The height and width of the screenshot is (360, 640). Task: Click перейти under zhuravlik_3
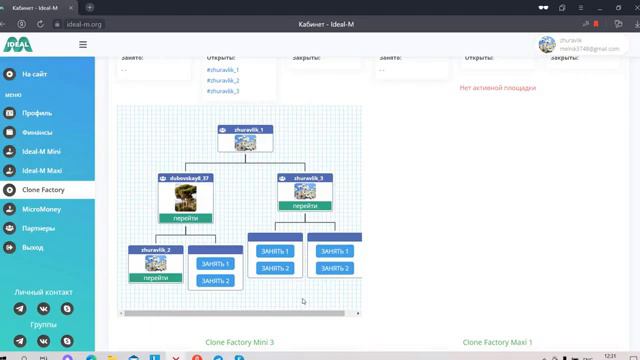[x=305, y=206]
